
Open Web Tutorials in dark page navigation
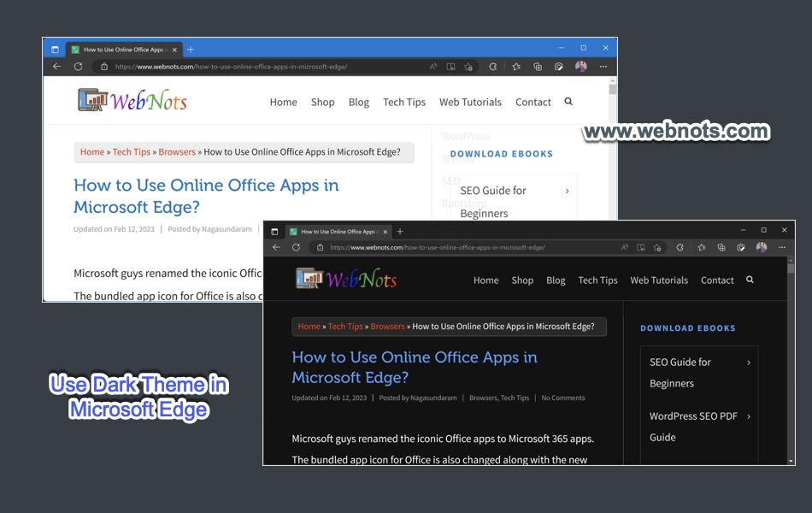659,280
